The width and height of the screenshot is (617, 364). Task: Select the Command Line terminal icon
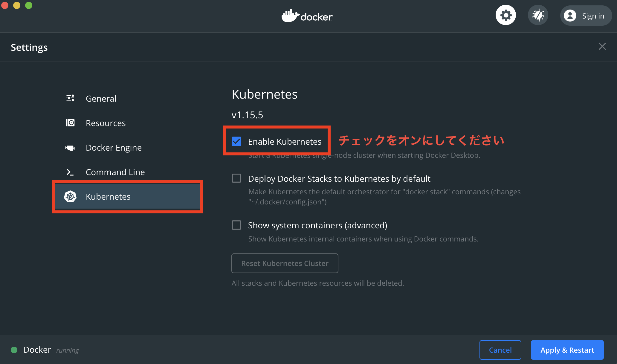point(70,172)
